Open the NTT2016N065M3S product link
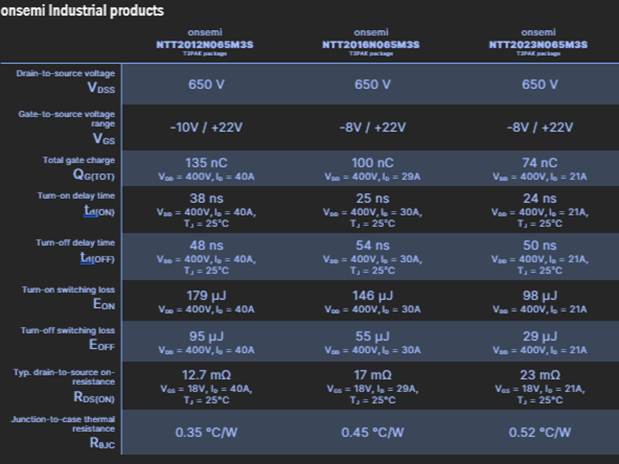 click(371, 45)
